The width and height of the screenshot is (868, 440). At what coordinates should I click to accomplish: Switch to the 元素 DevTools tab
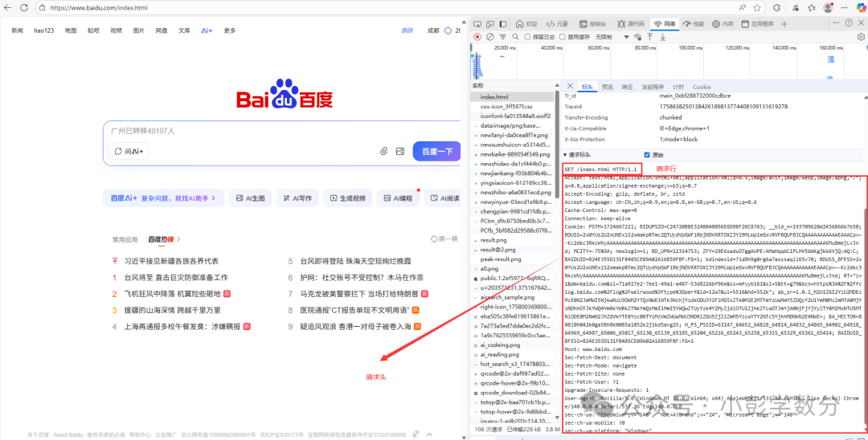(557, 24)
